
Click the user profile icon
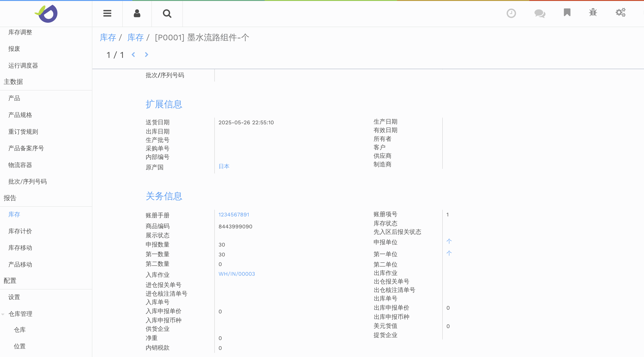point(137,14)
